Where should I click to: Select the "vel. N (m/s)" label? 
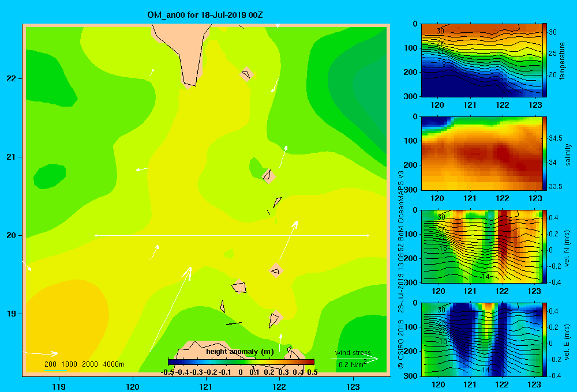[567, 248]
